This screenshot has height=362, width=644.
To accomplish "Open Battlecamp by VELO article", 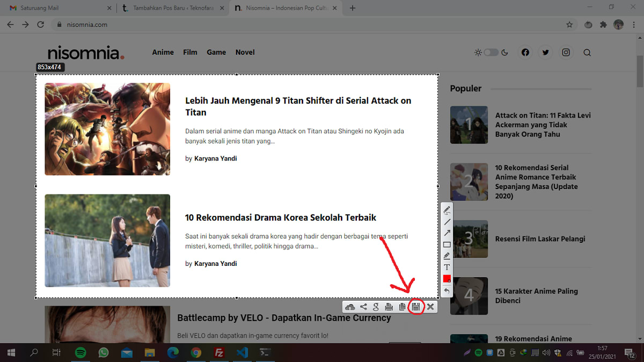I will pos(284,318).
